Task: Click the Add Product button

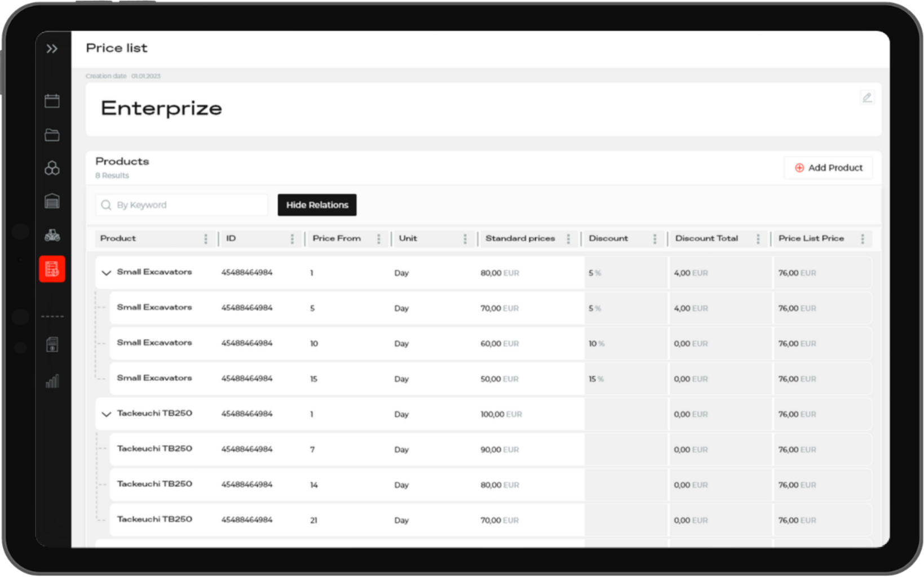Action: pos(828,168)
